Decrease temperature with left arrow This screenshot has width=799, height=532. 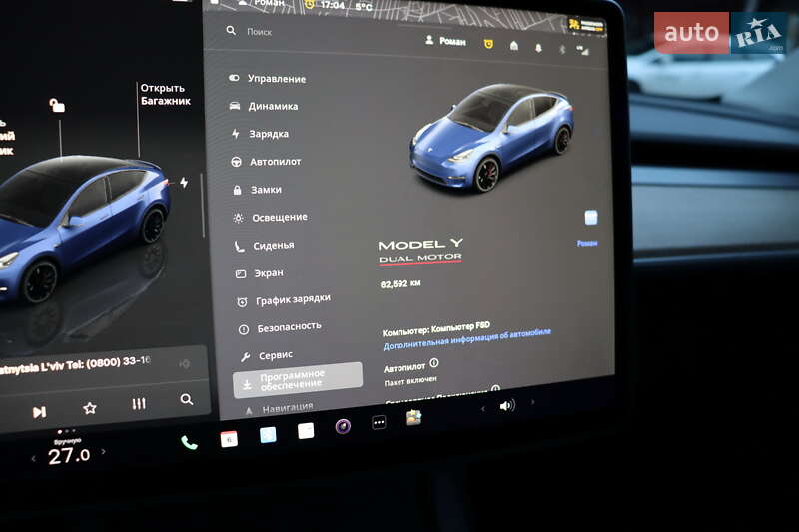34,459
